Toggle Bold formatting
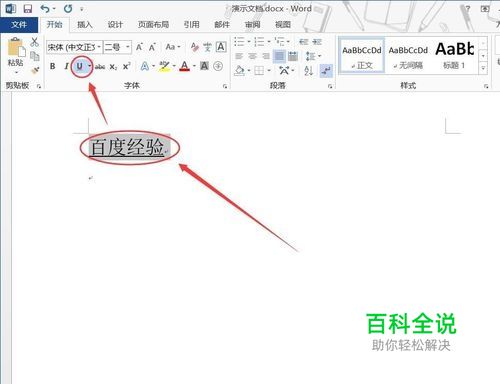The image size is (500, 384). [x=53, y=66]
